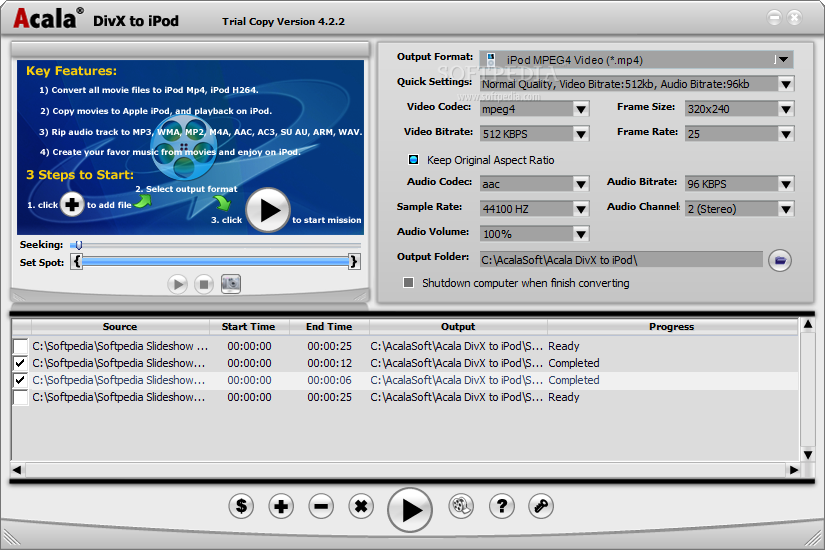825x550 pixels.
Task: Click the Seeking slider handle
Action: [78, 245]
